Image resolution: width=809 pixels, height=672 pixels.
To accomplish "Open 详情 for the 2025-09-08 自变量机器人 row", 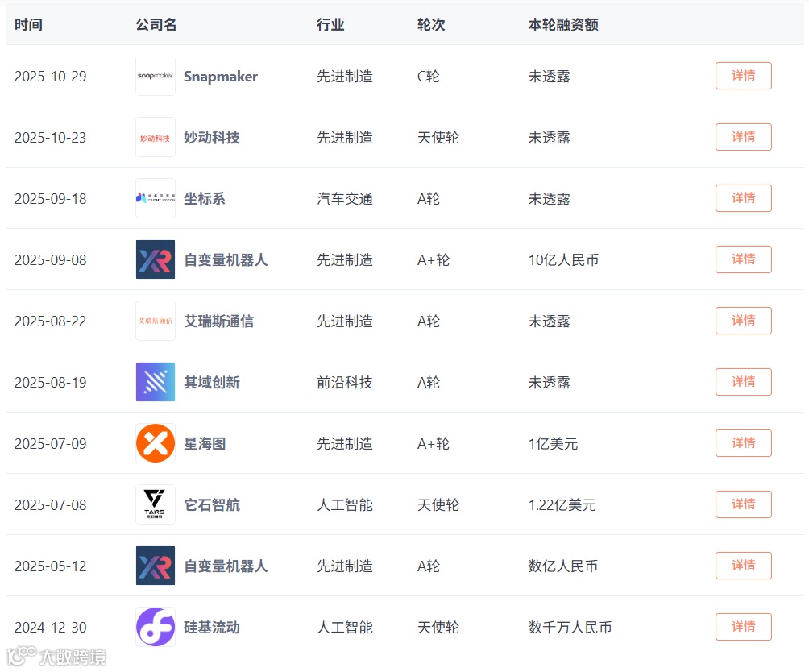I will pyautogui.click(x=744, y=259).
